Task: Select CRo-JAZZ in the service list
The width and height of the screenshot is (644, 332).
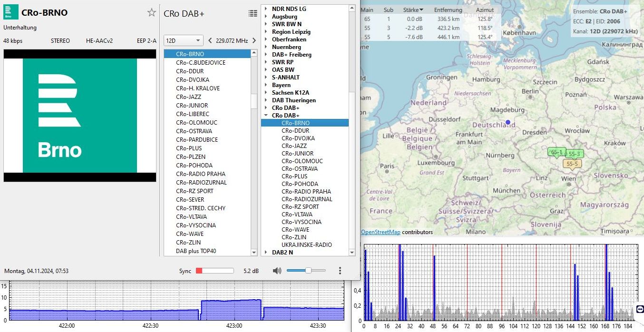Action: (188, 97)
